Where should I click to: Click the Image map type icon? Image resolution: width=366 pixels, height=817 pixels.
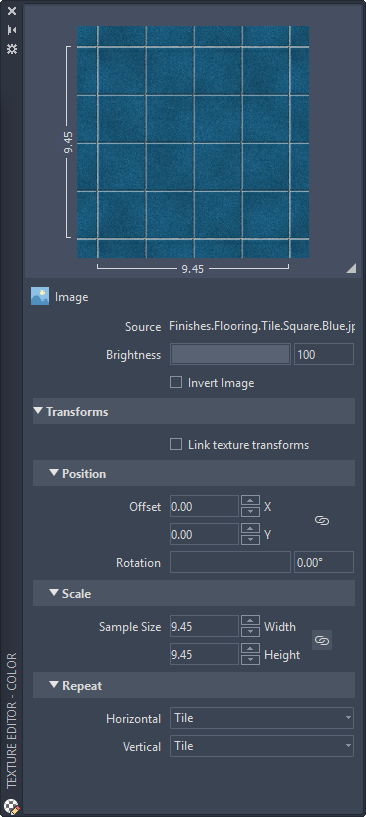pyautogui.click(x=40, y=296)
